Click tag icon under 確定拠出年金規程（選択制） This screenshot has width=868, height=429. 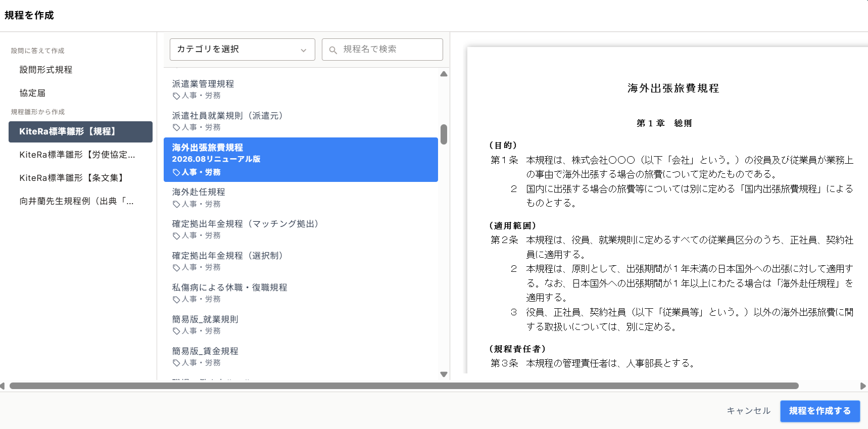pos(176,268)
